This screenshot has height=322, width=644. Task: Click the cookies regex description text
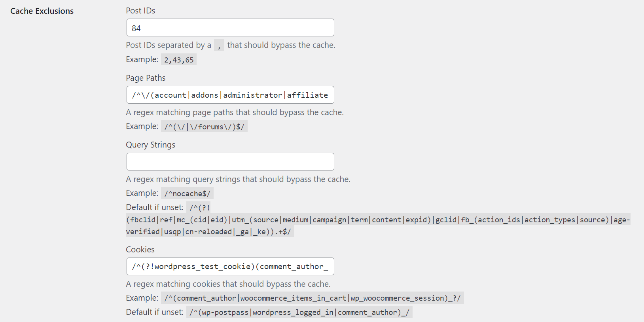point(228,284)
